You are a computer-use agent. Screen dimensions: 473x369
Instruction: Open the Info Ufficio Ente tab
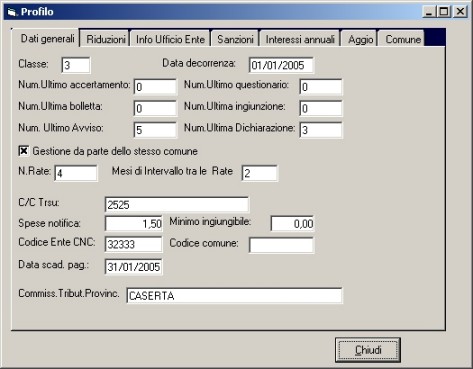170,39
